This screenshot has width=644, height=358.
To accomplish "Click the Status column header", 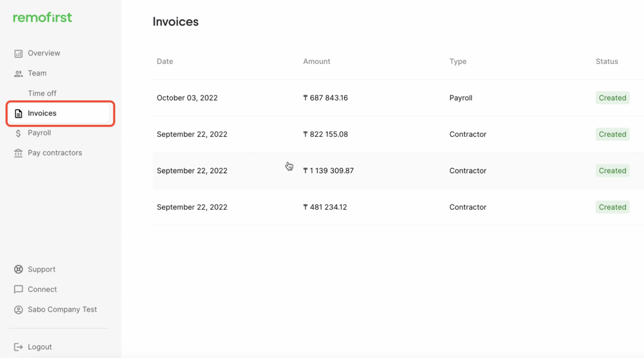I will 607,61.
